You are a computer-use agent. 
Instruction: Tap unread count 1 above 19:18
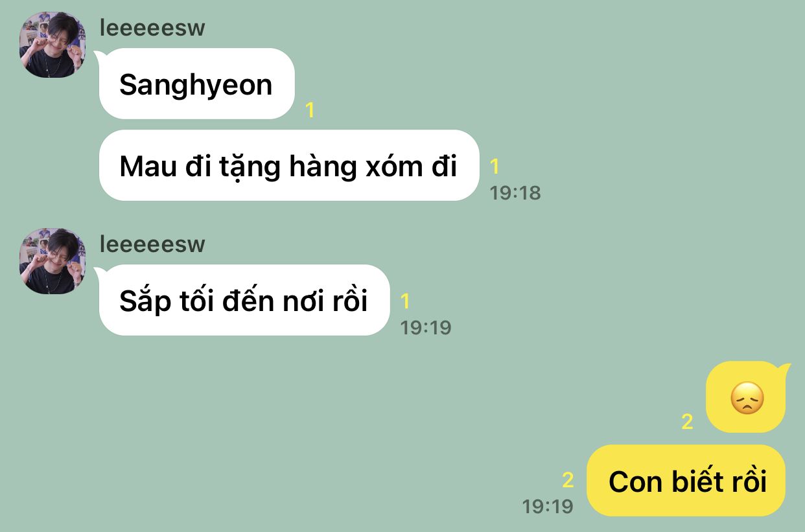[x=495, y=167]
